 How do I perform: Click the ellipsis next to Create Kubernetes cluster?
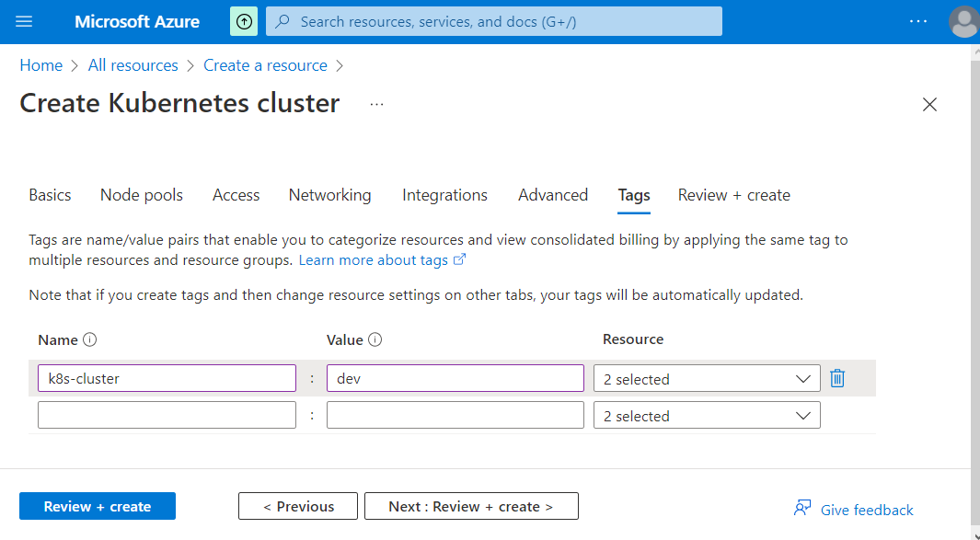[x=376, y=104]
